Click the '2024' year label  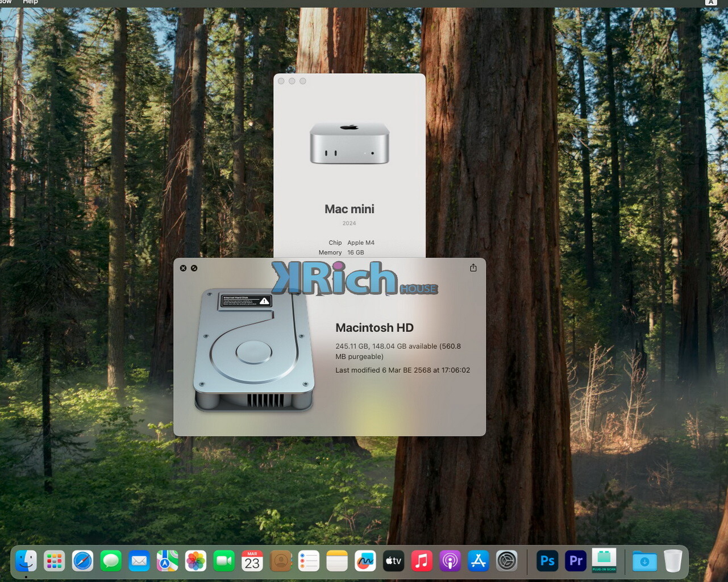point(350,223)
